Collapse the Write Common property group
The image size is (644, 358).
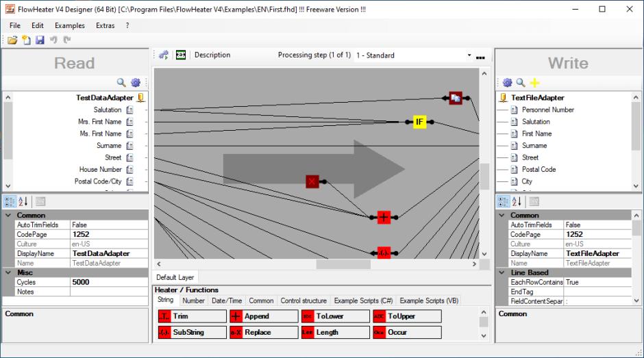pos(502,215)
